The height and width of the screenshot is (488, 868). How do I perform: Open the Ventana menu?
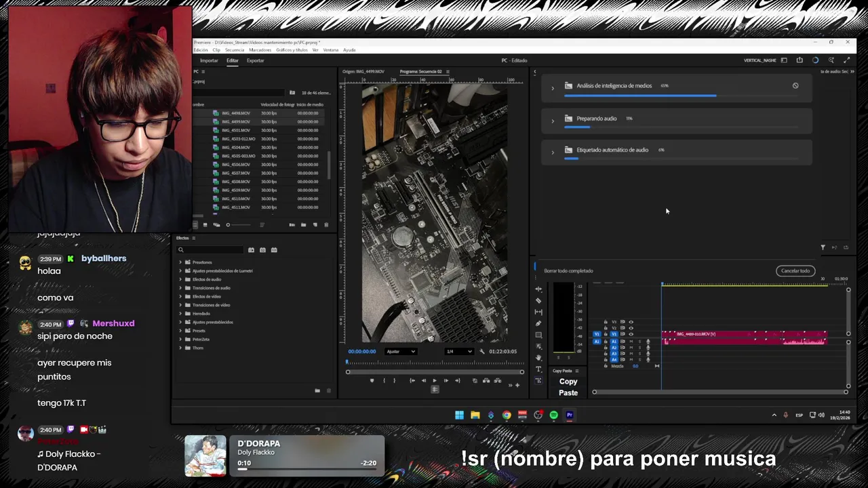(x=331, y=50)
